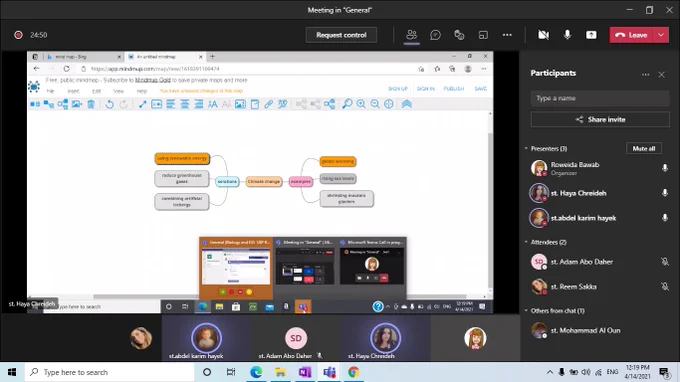The width and height of the screenshot is (680, 382).
Task: Click the PUBLISH link in MindMup
Action: [454, 88]
